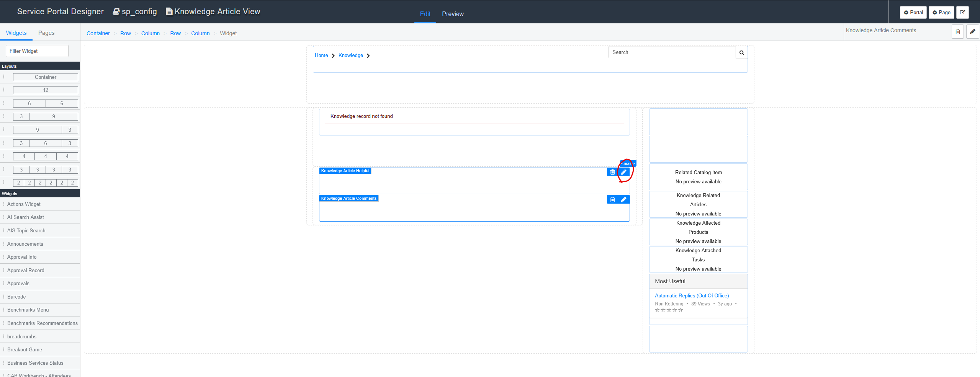
Task: Click the Knowledge breadcrumb link
Action: 350,55
